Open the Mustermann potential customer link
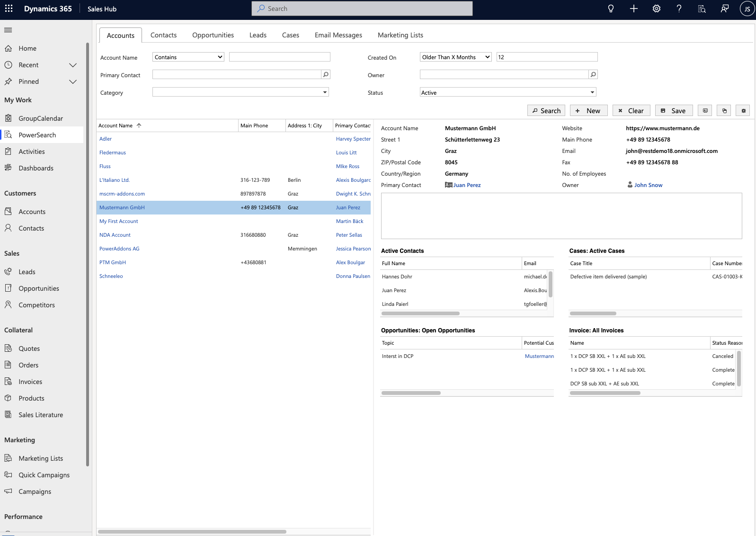 pyautogui.click(x=539, y=356)
